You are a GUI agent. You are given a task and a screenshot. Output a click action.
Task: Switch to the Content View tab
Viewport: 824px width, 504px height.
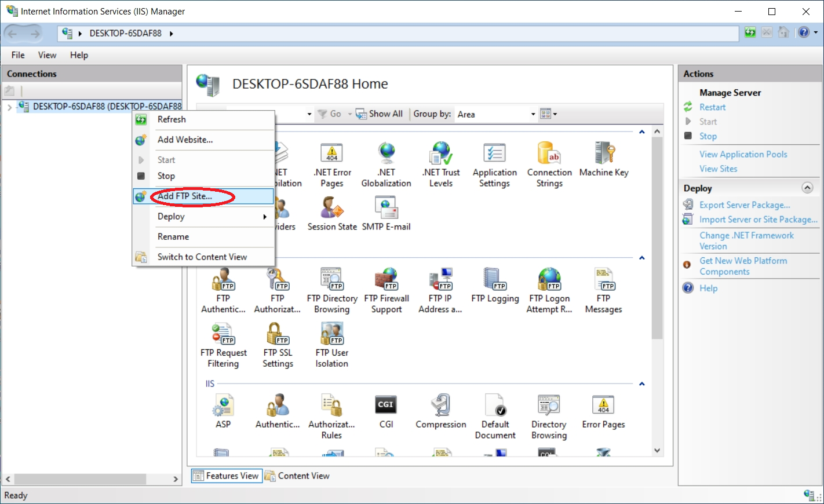pos(297,476)
